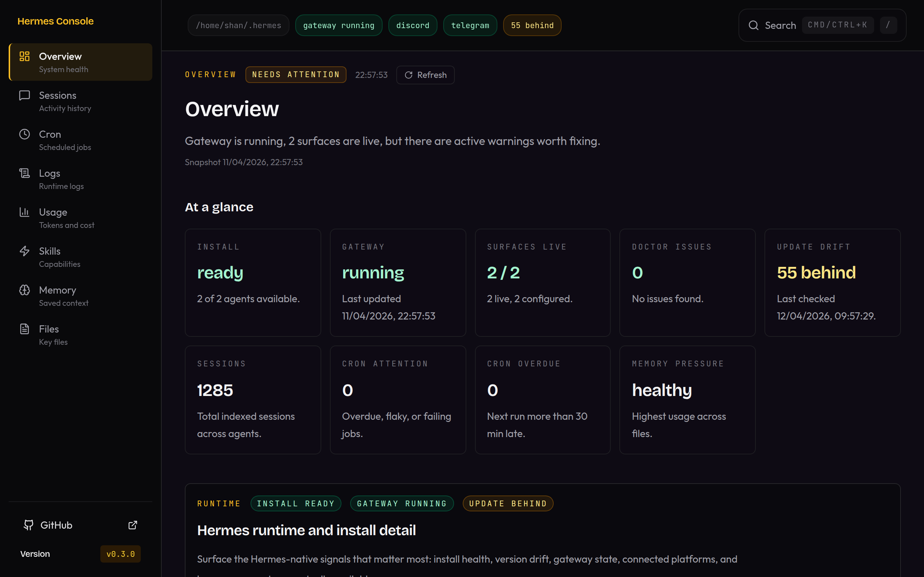Viewport: 924px width, 577px height.
Task: View runtime logs via the Logs icon
Action: pos(24,173)
